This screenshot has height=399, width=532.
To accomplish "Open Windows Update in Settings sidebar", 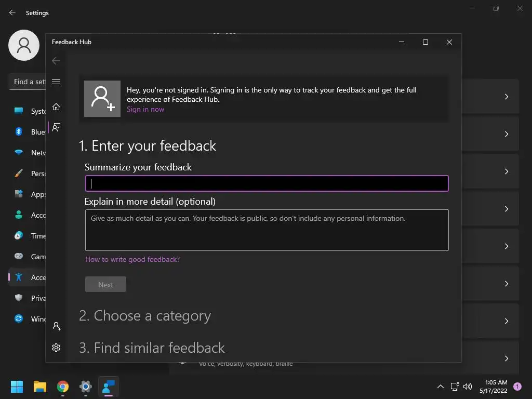I will click(x=27, y=319).
